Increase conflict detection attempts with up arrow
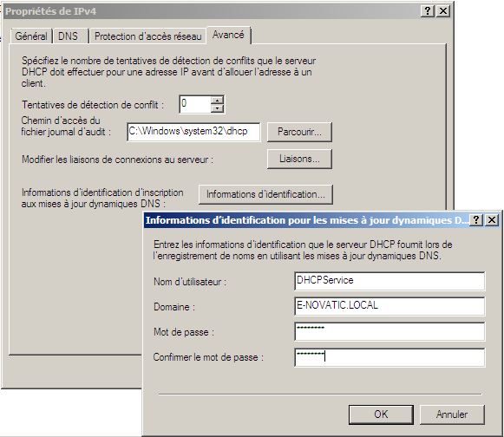 point(217,101)
